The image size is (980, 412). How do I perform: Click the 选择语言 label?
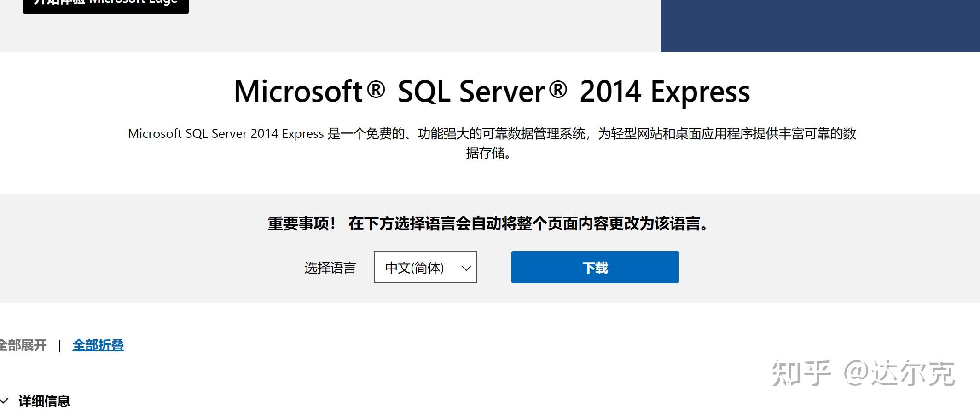(x=330, y=268)
